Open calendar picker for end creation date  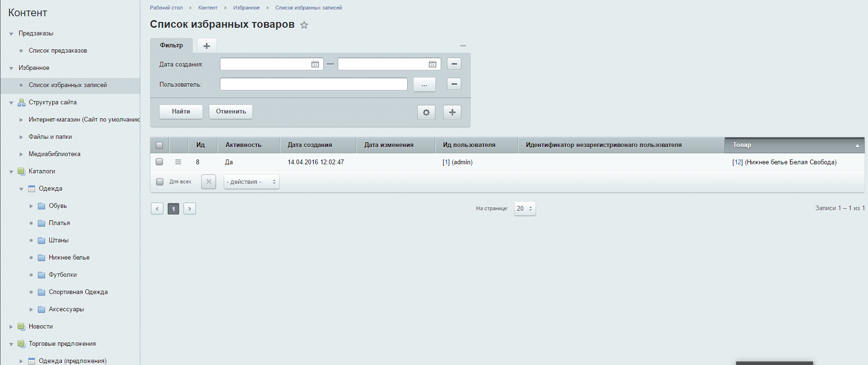432,64
